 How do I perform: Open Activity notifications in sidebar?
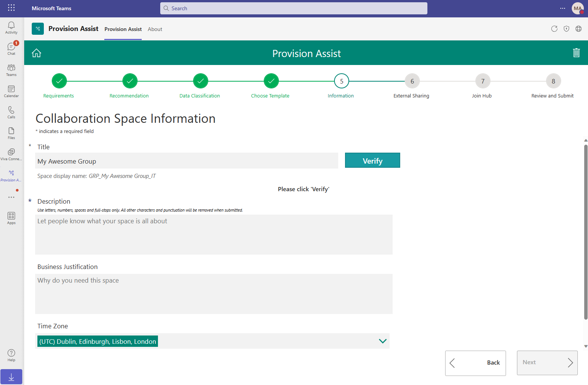[11, 28]
